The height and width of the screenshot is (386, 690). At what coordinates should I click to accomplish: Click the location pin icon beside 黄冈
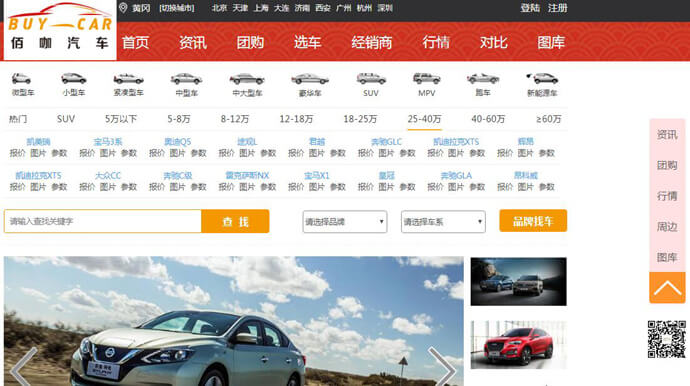(x=123, y=8)
